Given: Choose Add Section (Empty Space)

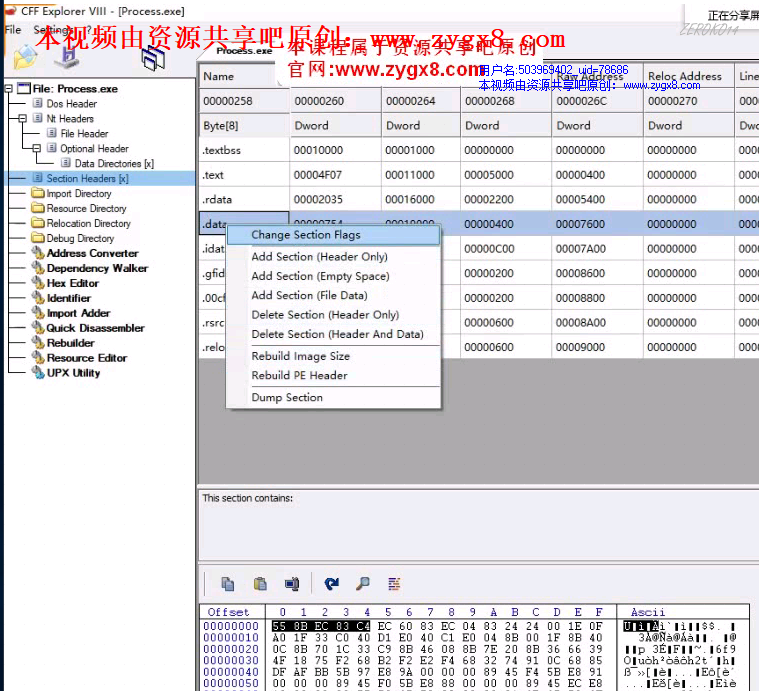Looking at the screenshot, I should click(334, 276).
